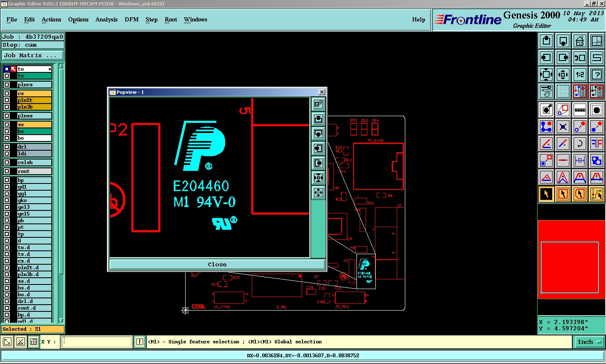Toggle the grid display icon
Image resolution: width=606 pixels, height=364 pixels.
click(x=563, y=91)
